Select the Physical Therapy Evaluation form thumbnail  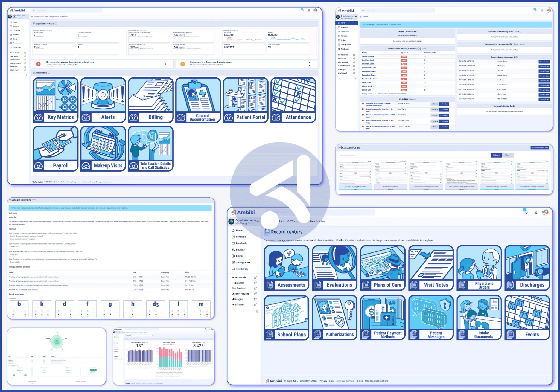[x=497, y=175]
